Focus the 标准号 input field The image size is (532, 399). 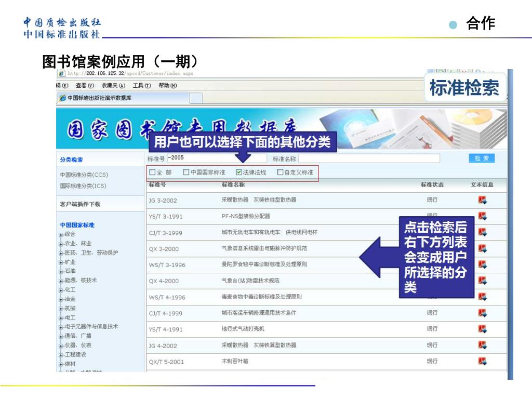(217, 158)
